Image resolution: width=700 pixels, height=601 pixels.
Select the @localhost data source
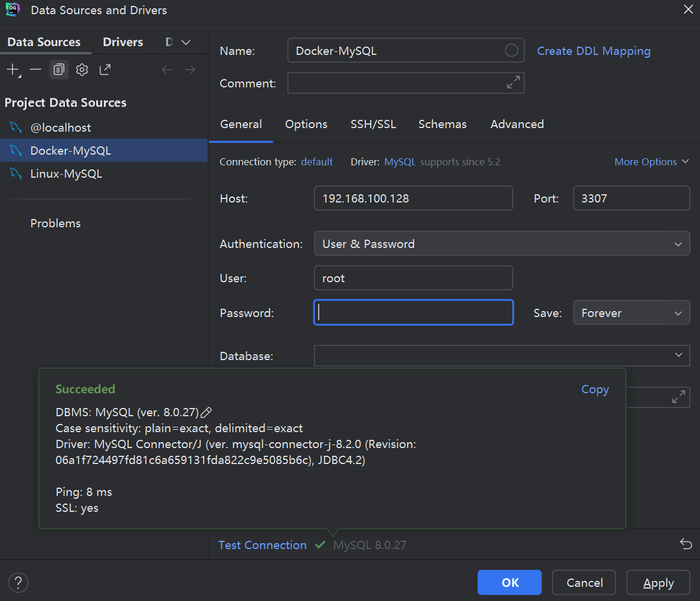tap(103, 128)
